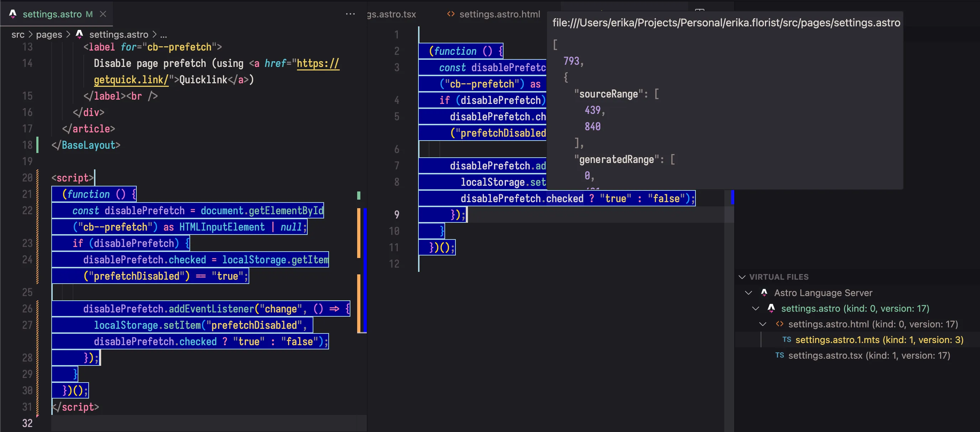Click line number 32 in left editor

pyautogui.click(x=27, y=423)
